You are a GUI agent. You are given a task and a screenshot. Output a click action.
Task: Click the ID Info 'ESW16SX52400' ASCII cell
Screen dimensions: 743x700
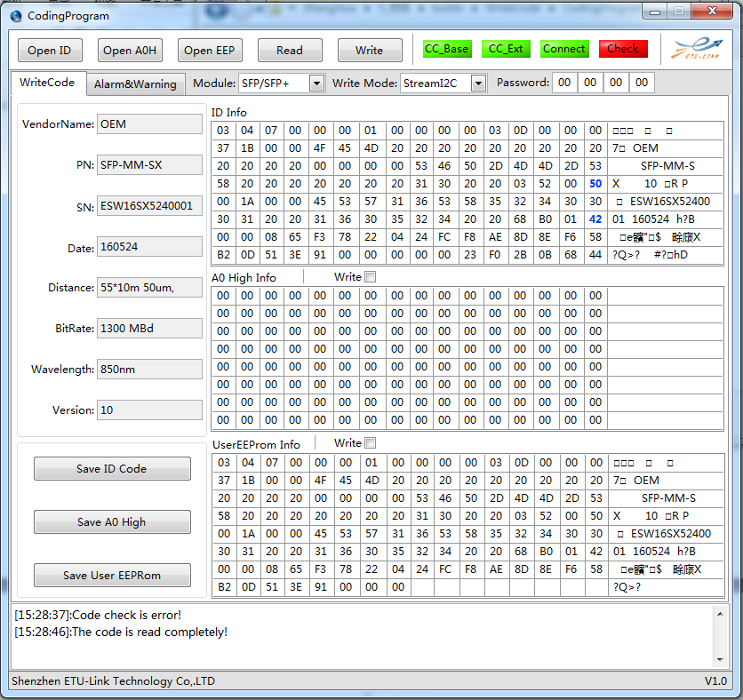click(x=666, y=202)
